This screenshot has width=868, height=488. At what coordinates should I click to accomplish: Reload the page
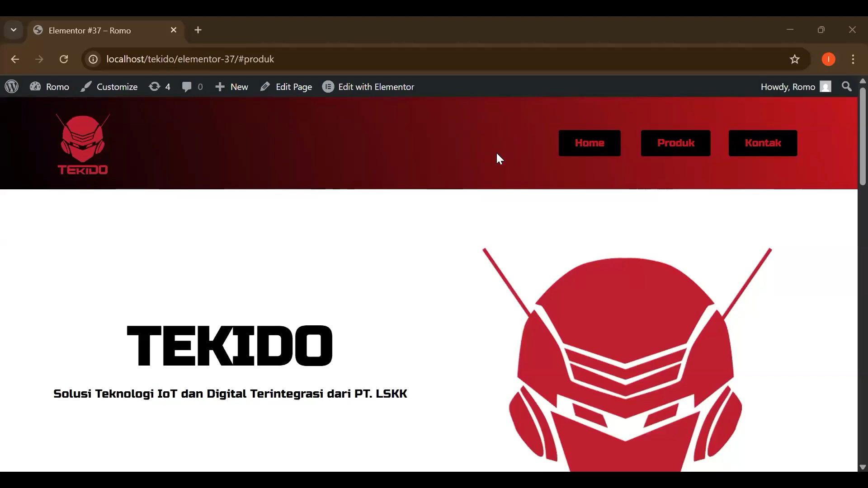(x=64, y=59)
